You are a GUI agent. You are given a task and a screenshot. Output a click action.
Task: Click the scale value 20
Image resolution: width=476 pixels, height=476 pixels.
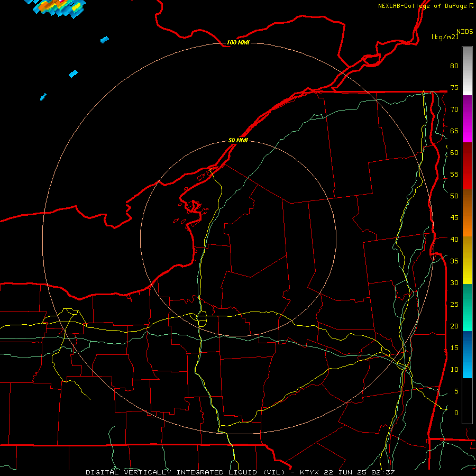click(x=454, y=326)
